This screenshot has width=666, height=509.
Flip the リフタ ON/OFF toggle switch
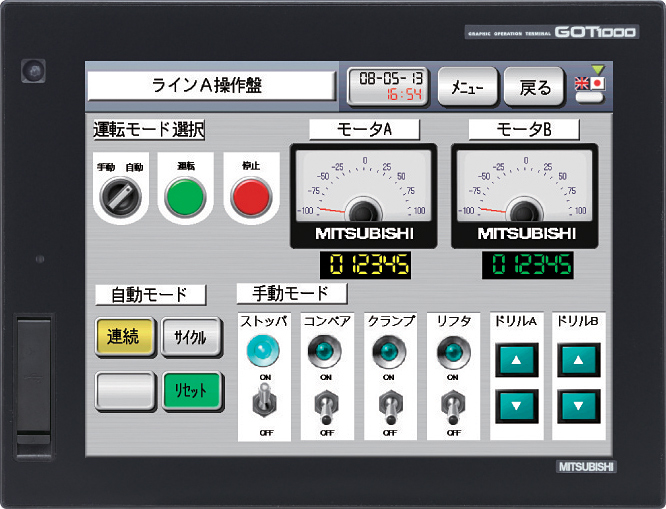click(452, 406)
